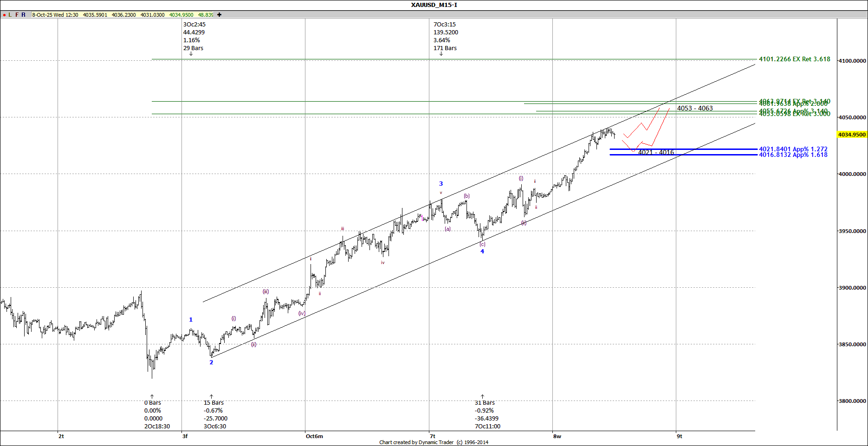The height and width of the screenshot is (446, 868).
Task: Click the 4021.8401 App% 1.272 label
Action: (x=793, y=149)
